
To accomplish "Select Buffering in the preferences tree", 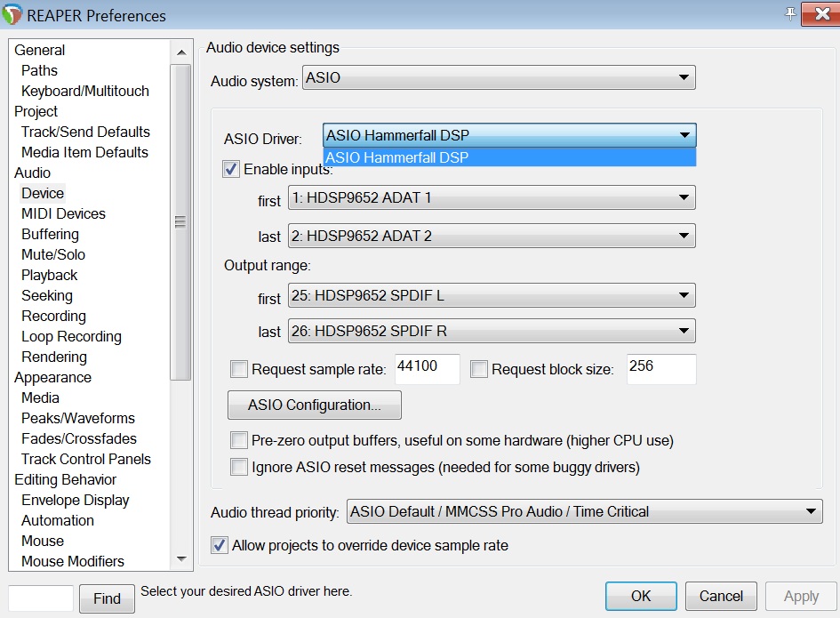I will (50, 234).
